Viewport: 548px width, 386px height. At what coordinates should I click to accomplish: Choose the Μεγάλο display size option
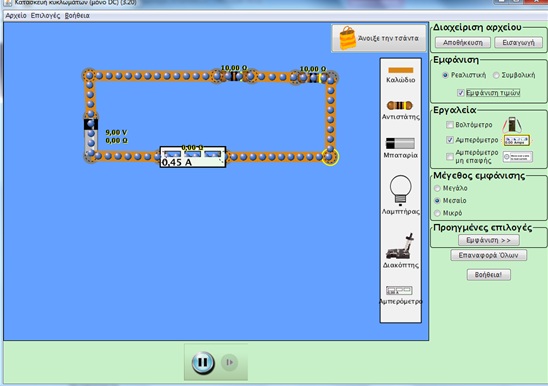[437, 188]
